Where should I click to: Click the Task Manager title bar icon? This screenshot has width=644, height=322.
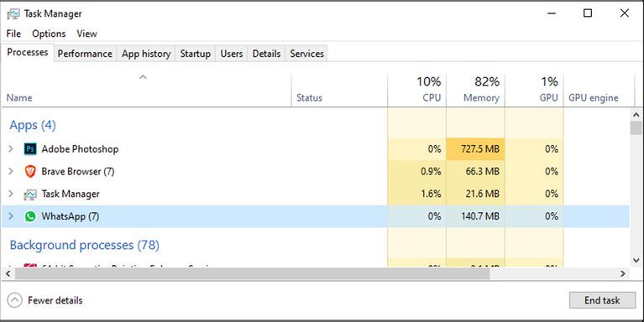coord(13,14)
